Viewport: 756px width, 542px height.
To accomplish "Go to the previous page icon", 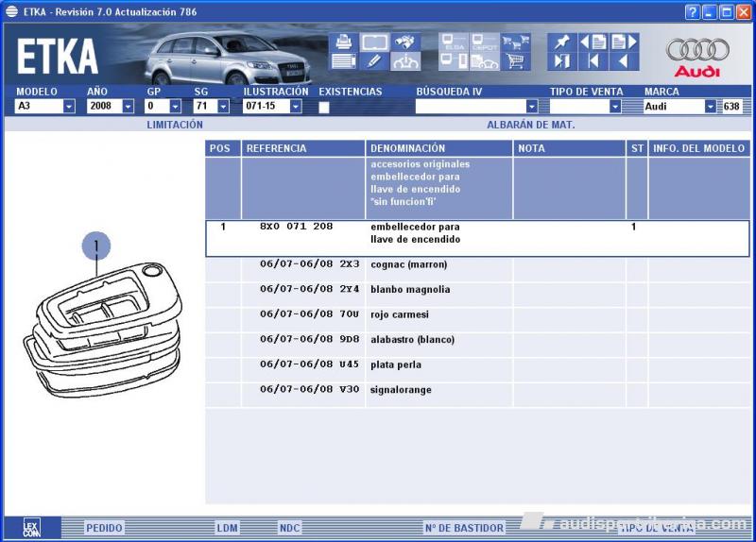I will pyautogui.click(x=593, y=42).
